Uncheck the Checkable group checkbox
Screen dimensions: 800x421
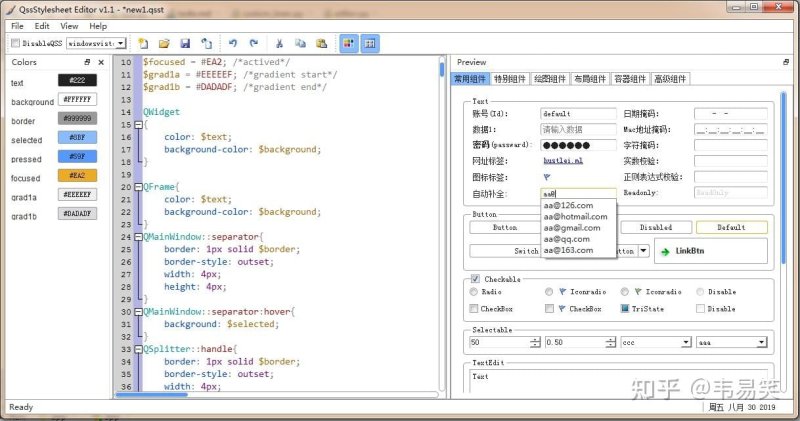(x=476, y=279)
